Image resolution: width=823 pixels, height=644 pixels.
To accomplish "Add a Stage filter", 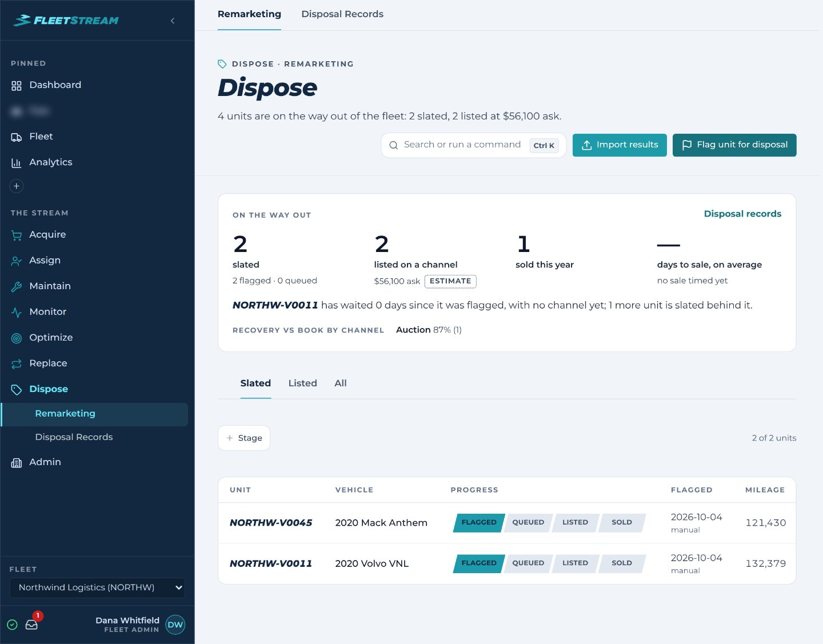I will (244, 438).
